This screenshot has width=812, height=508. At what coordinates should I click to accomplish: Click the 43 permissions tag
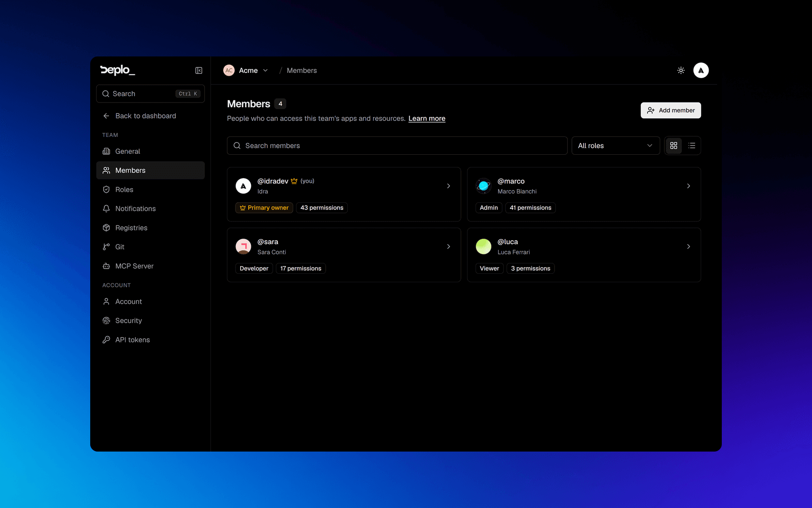[322, 208]
